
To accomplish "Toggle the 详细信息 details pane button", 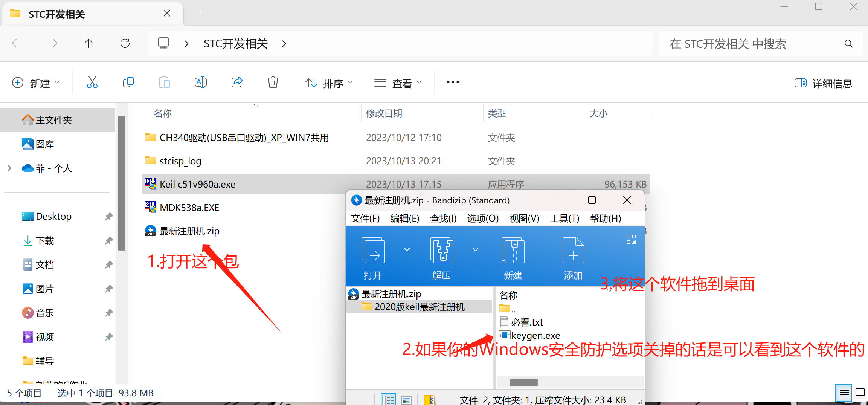I will click(x=823, y=83).
